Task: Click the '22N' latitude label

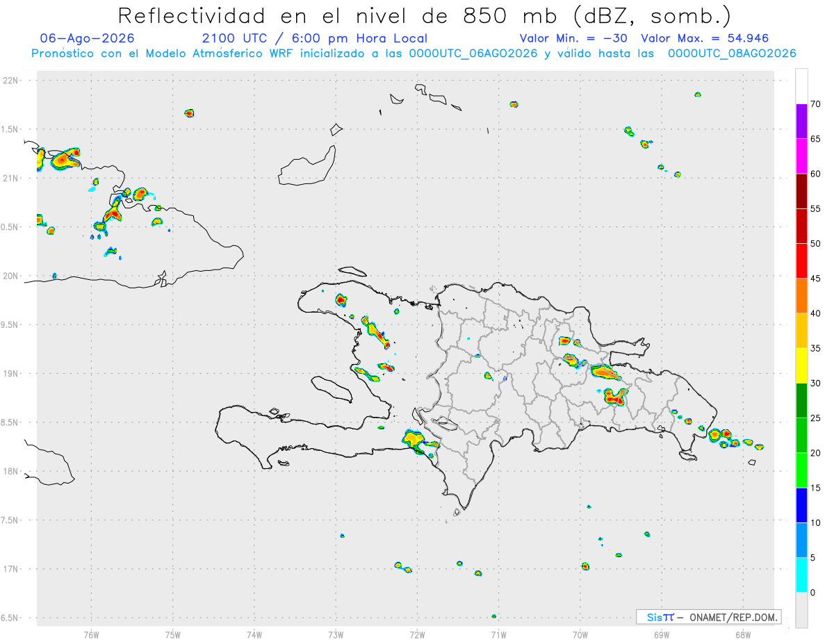Action: point(11,81)
